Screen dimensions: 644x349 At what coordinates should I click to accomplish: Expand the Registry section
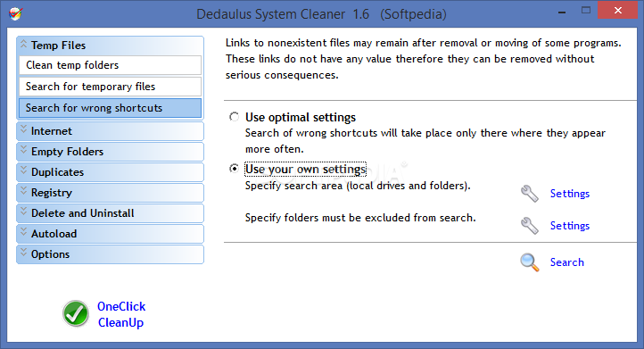tap(110, 193)
